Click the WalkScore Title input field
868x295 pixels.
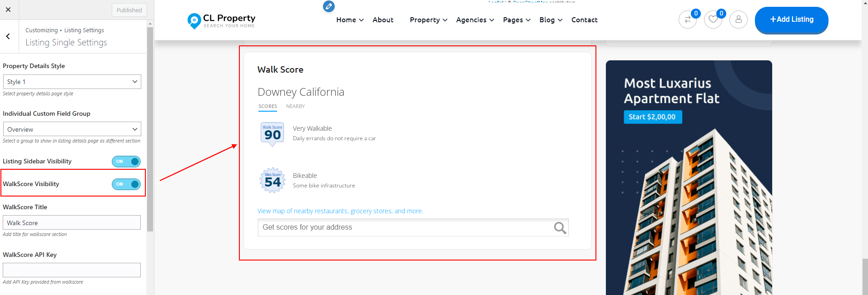[72, 223]
